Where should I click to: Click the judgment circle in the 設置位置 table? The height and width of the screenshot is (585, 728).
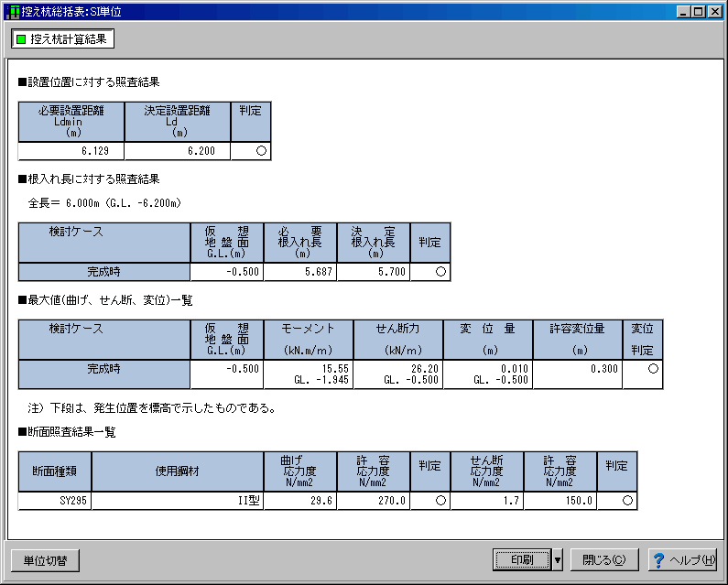pyautogui.click(x=261, y=151)
